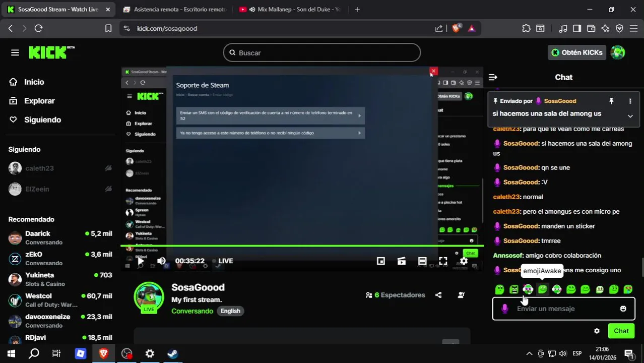Screen dimensions: 644x363
Task: Bookmark this page
Action: [108, 28]
